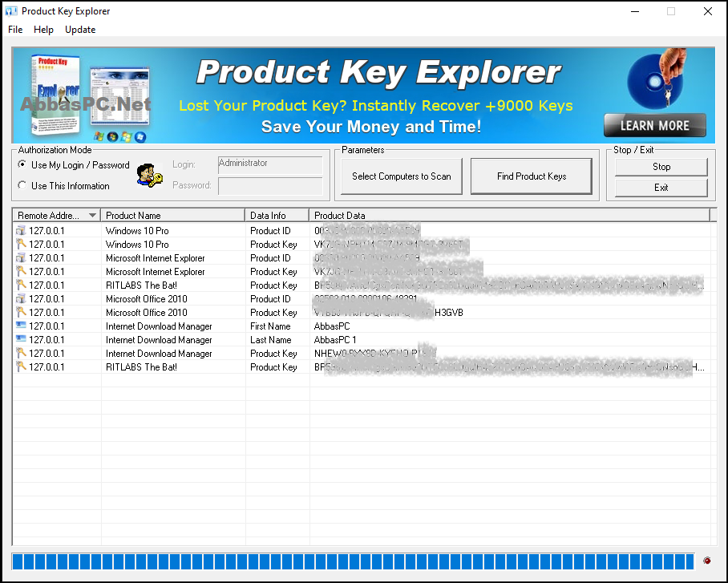Click the user with key authorization icon
Screen dimensions: 728x583
tap(149, 176)
